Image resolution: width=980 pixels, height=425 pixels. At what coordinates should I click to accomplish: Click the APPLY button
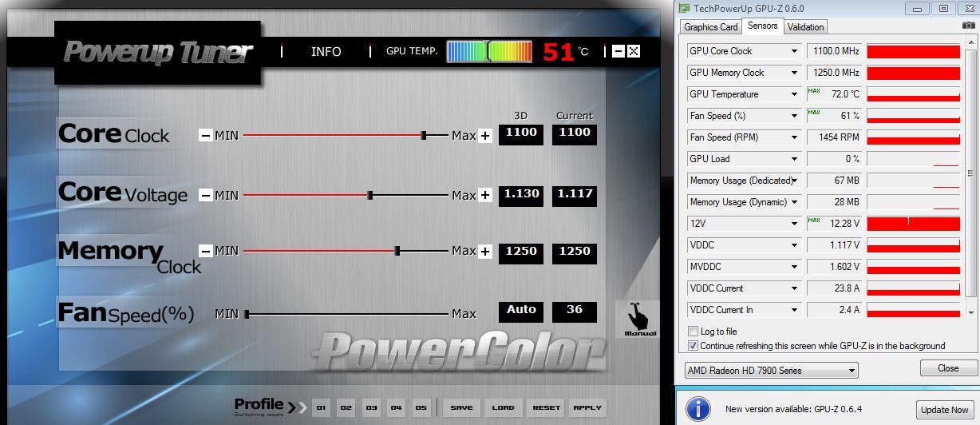(587, 407)
